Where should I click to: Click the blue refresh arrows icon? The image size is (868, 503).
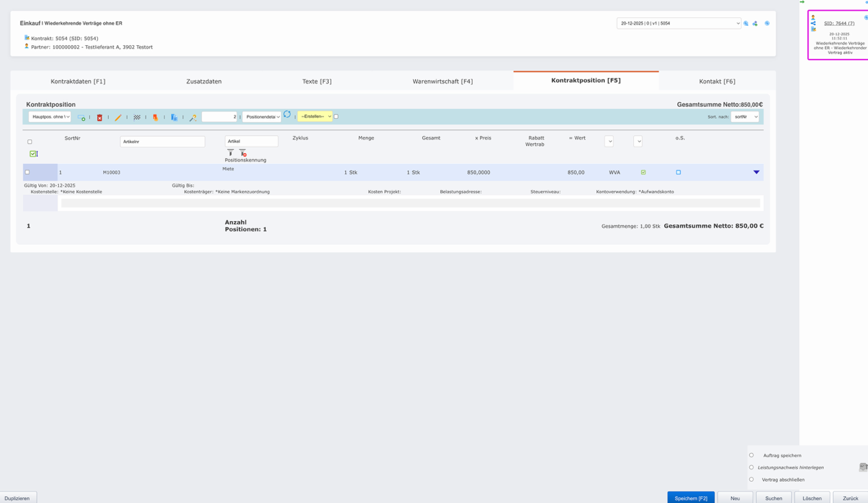pyautogui.click(x=287, y=115)
